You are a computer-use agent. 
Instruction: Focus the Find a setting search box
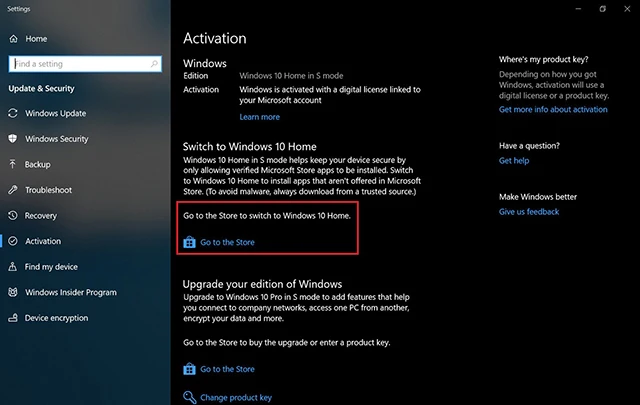point(85,64)
